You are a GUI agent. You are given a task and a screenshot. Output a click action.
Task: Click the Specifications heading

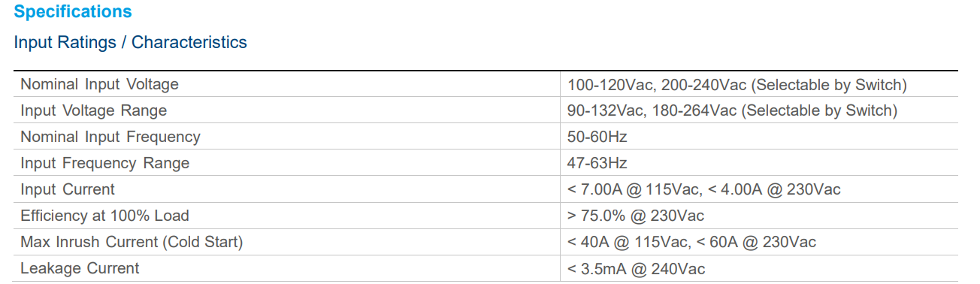[x=73, y=12]
